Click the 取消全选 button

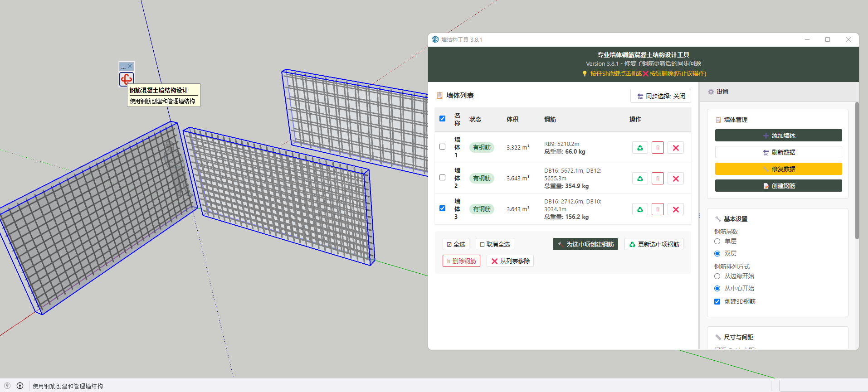point(495,244)
